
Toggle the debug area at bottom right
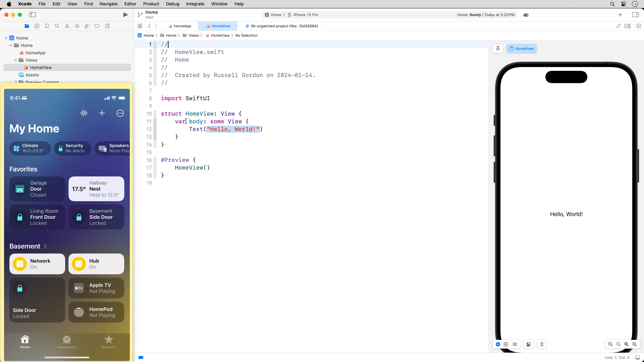click(x=638, y=357)
